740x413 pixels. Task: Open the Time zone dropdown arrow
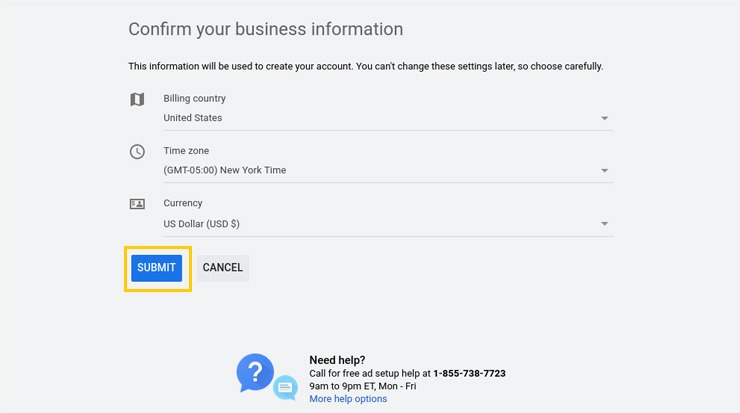pos(605,171)
